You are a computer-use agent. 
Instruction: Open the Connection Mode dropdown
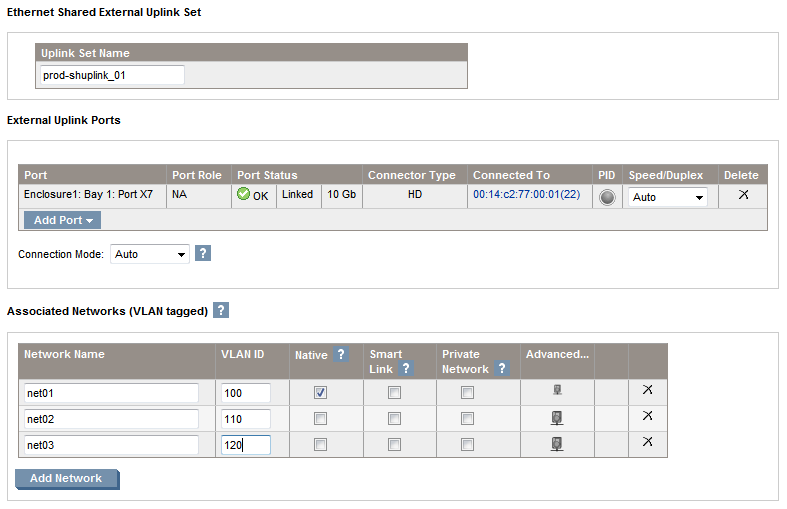pos(149,254)
